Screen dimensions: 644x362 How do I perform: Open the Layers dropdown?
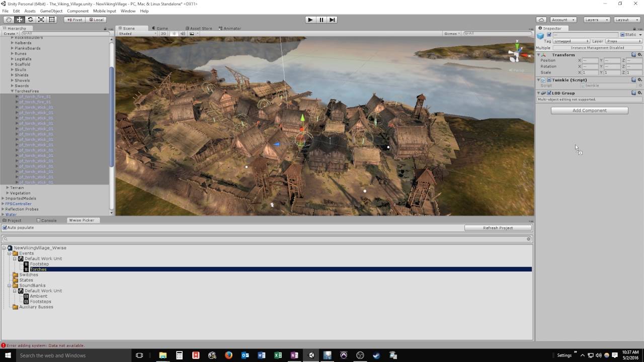(597, 20)
